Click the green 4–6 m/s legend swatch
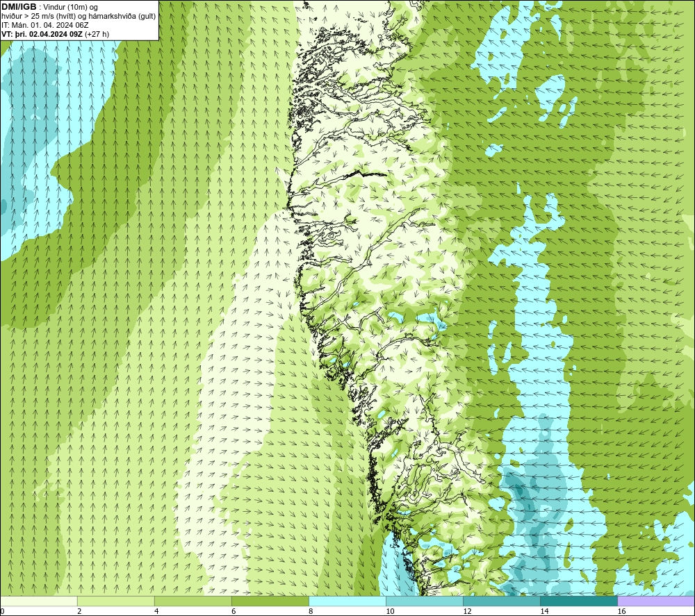The width and height of the screenshot is (695, 616). 193,601
